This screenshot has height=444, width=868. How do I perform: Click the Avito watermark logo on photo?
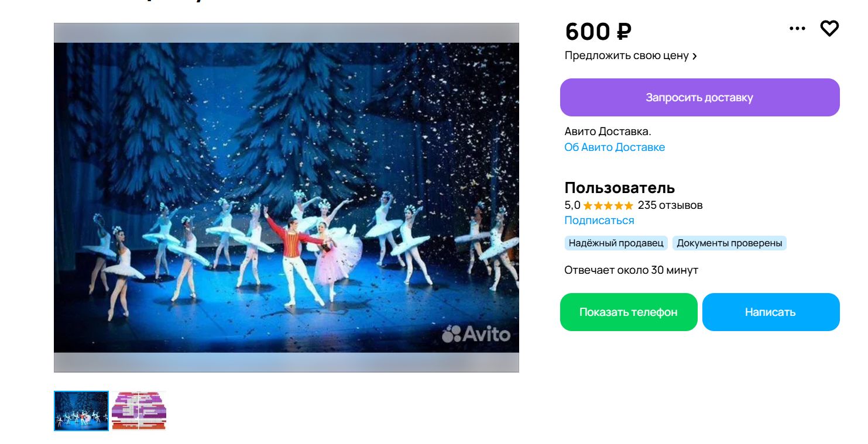click(x=476, y=334)
